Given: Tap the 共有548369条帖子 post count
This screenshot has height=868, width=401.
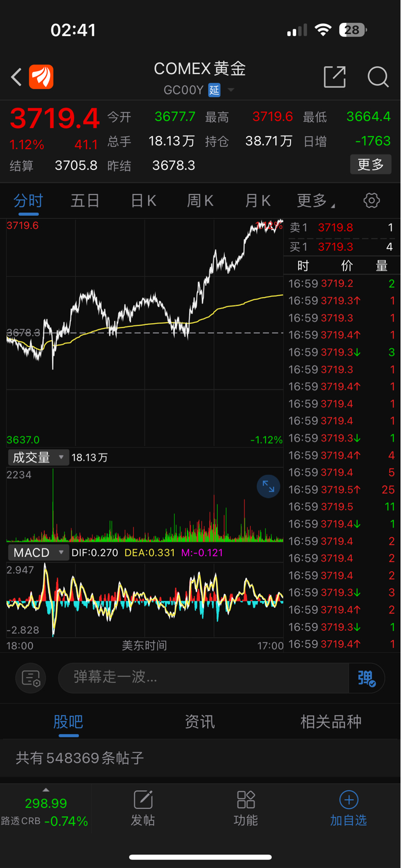Looking at the screenshot, I should [79, 758].
